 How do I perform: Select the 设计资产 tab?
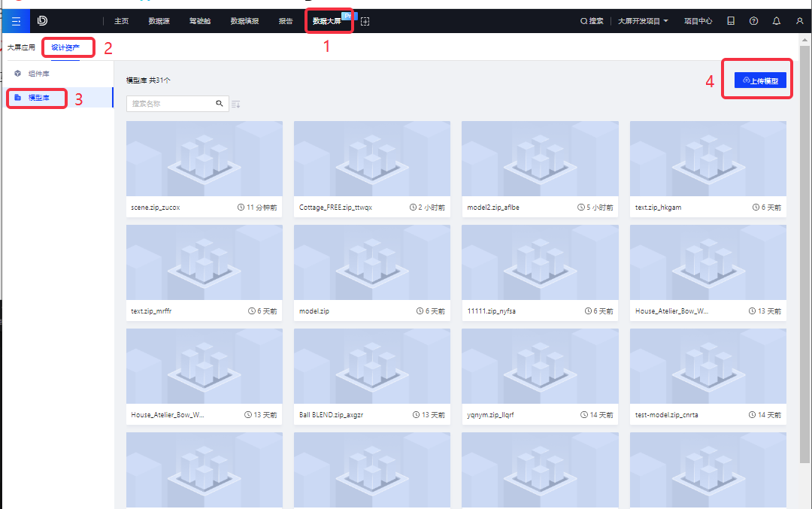coord(65,48)
